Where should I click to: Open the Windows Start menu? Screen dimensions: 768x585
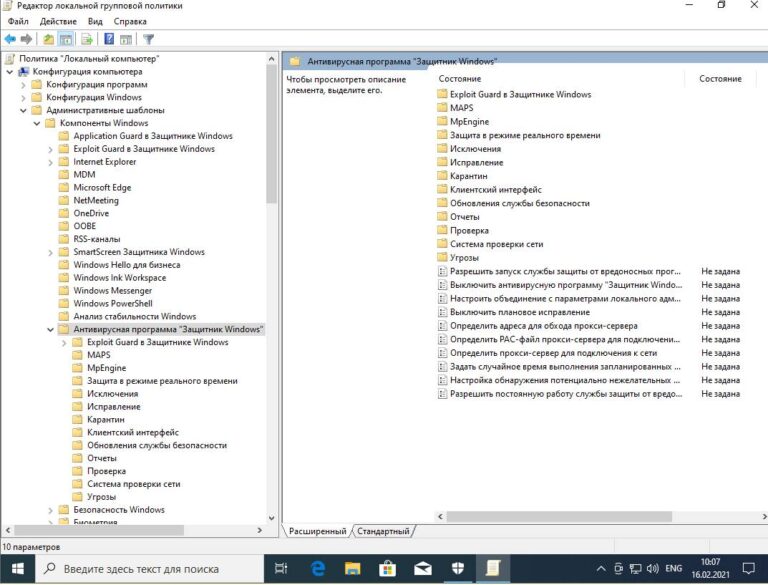point(18,568)
